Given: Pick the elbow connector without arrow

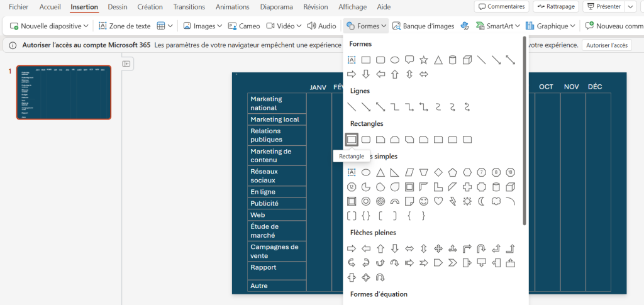Looking at the screenshot, I should pos(395,107).
